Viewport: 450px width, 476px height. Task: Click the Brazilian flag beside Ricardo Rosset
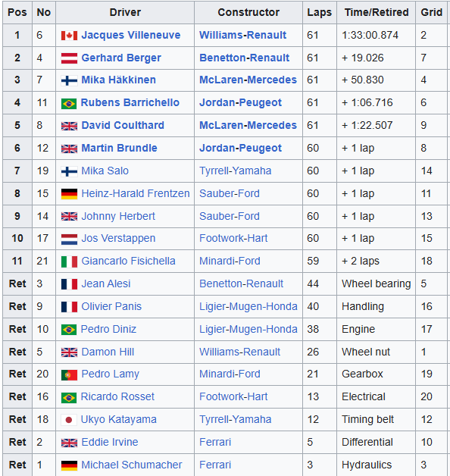coord(69,398)
